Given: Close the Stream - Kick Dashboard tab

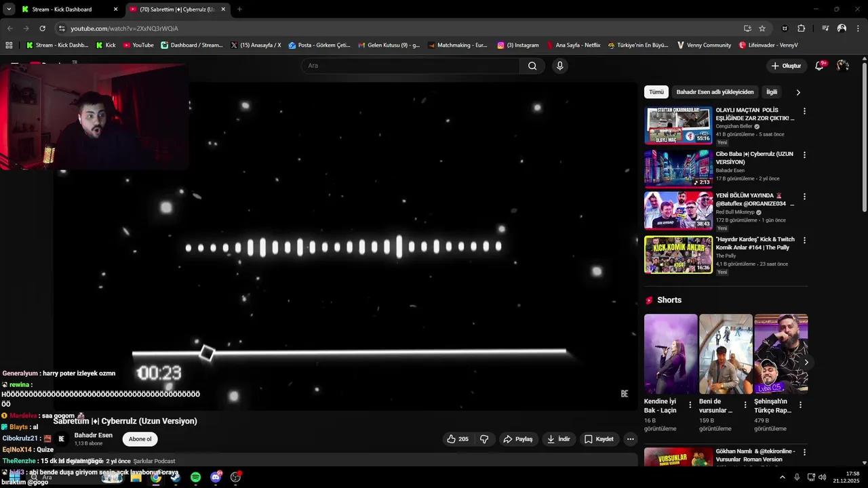Looking at the screenshot, I should coord(115,9).
